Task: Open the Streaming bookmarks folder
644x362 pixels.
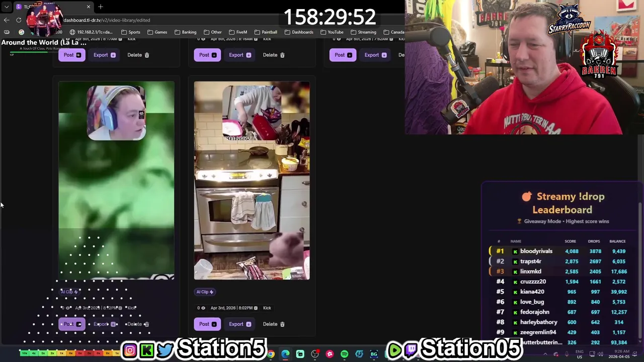Action: [363, 32]
